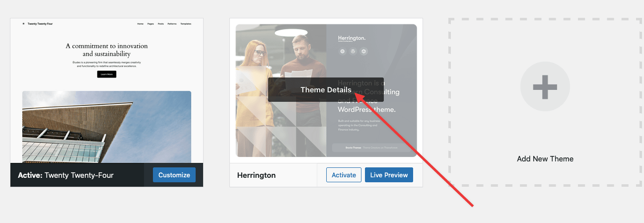Click Learn More button in Twenty Twenty-Four preview
Screen dimensions: 644x223
coord(107,74)
